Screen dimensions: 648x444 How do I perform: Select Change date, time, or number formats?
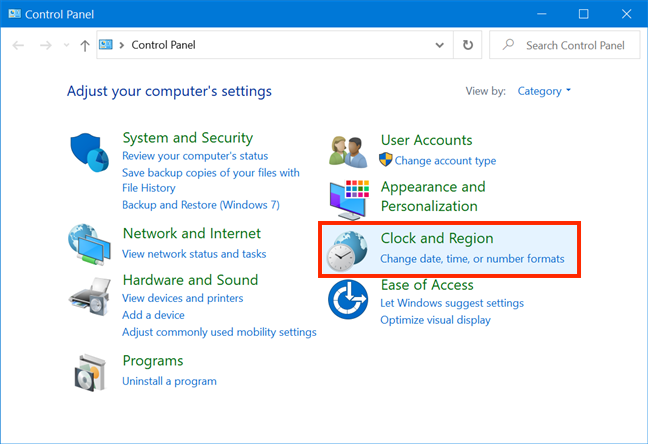pos(472,259)
